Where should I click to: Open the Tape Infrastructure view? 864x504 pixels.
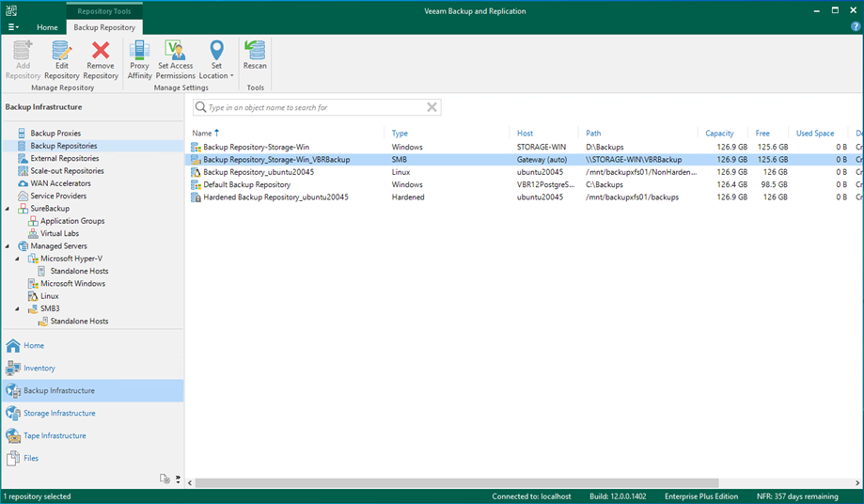click(x=92, y=435)
